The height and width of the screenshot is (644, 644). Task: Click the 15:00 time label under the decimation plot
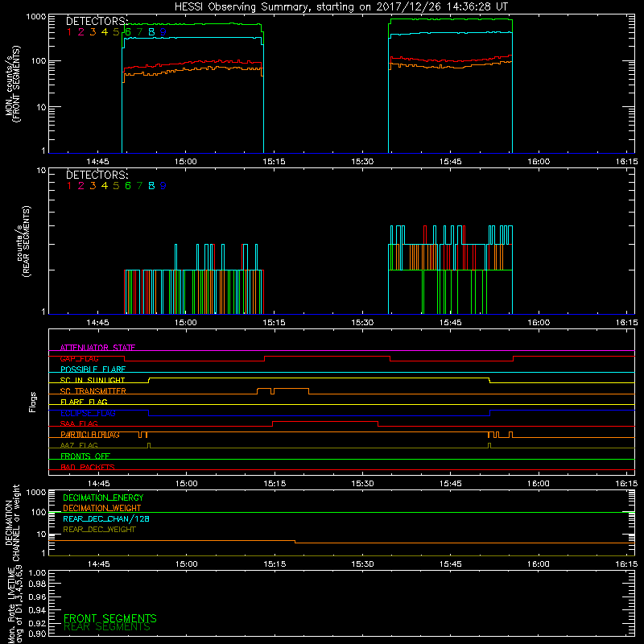pos(187,564)
